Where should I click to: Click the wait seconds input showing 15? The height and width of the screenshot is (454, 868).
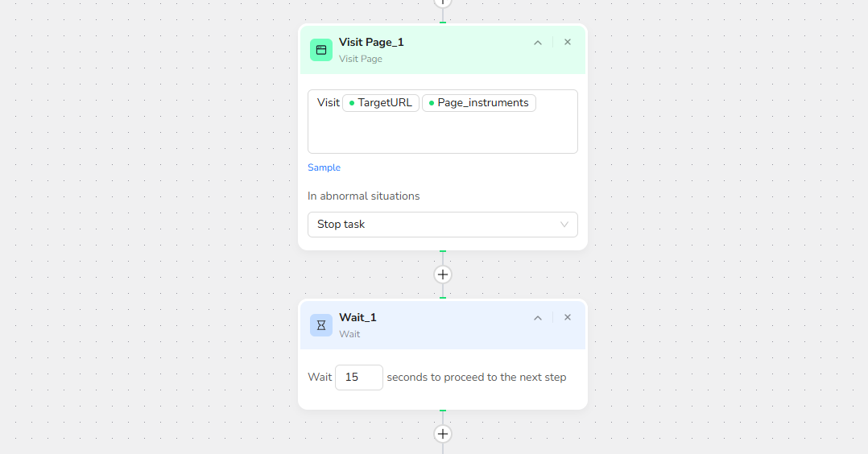(359, 377)
